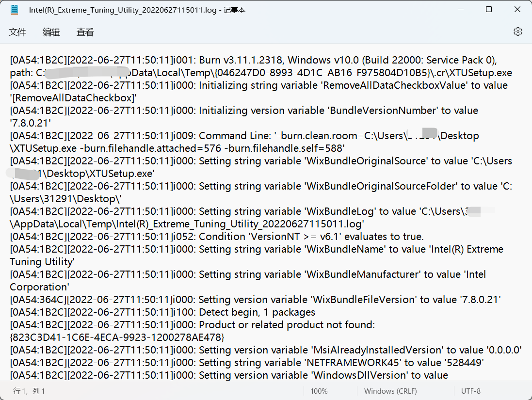This screenshot has height=400, width=532.
Task: Open Notepad settings gear icon
Action: (517, 32)
